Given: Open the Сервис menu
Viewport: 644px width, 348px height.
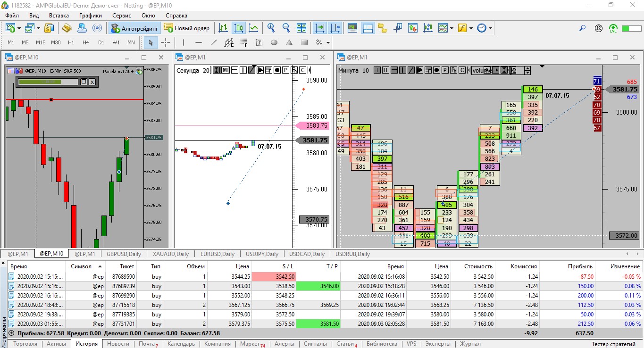Looking at the screenshot, I should click(x=122, y=16).
